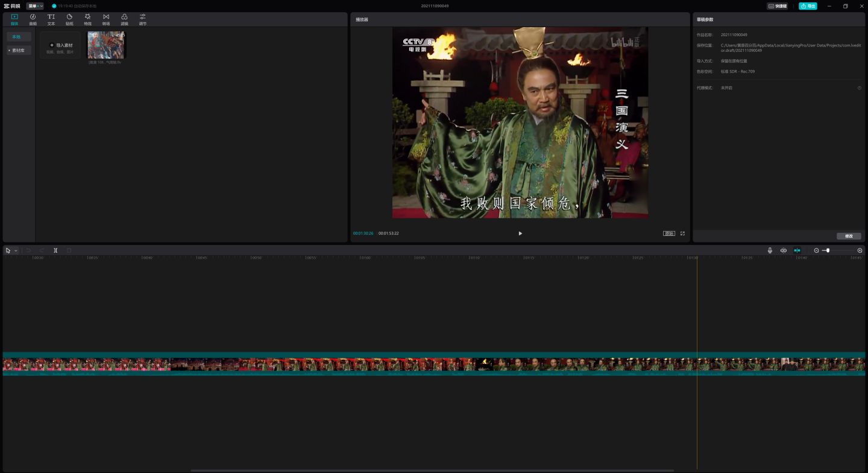Image resolution: width=868 pixels, height=473 pixels.
Task: Open the 特效 (Effects) panel icon
Action: [87, 19]
